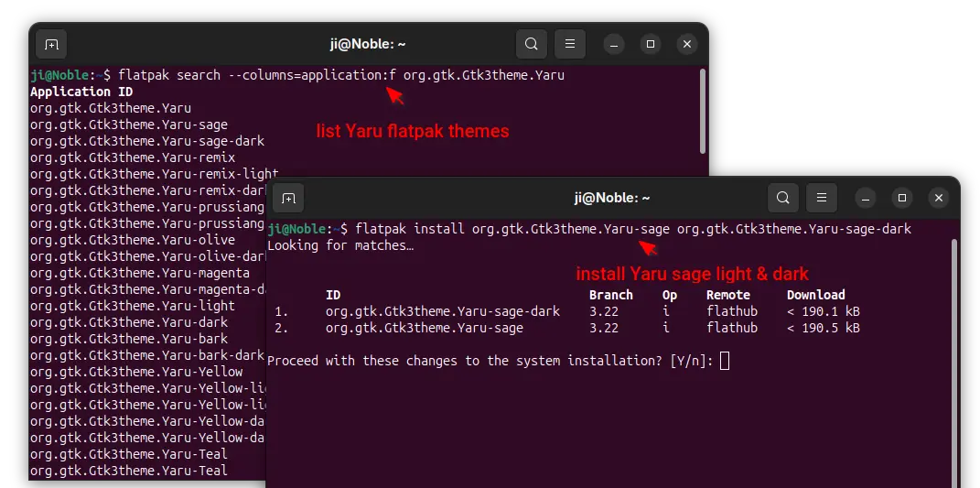Click row 2 ID 'org.gtk.Gtk3theme.Yaru-sage'

pos(425,328)
